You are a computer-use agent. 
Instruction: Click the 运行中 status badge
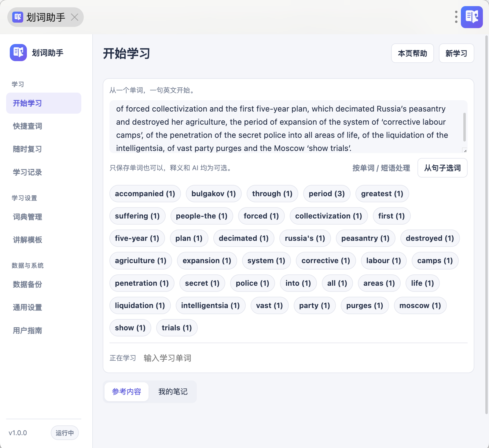65,433
